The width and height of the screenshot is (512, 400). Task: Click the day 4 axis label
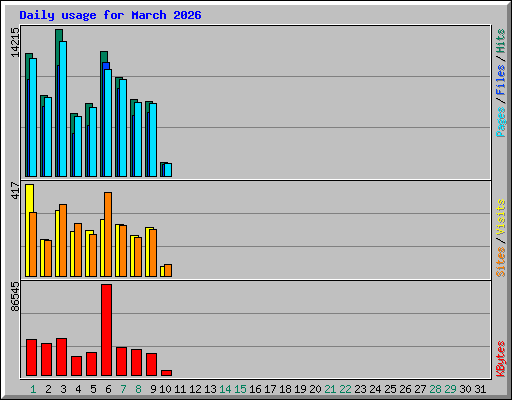(78, 389)
